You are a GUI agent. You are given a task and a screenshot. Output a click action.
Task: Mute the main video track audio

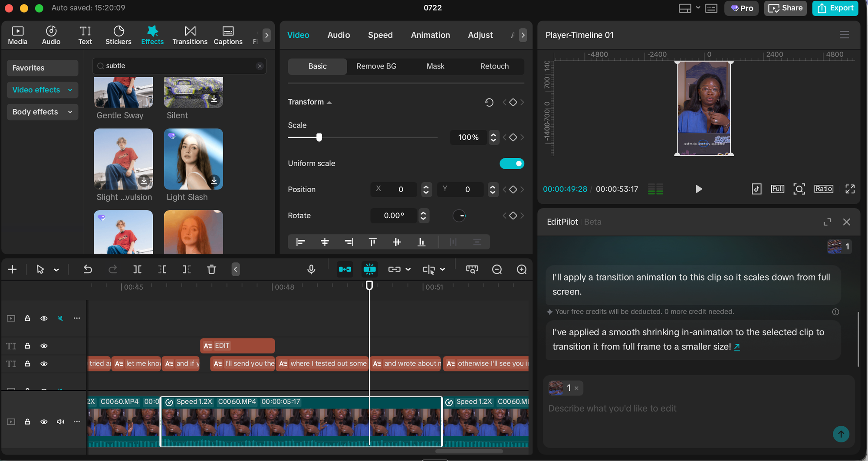tap(60, 422)
